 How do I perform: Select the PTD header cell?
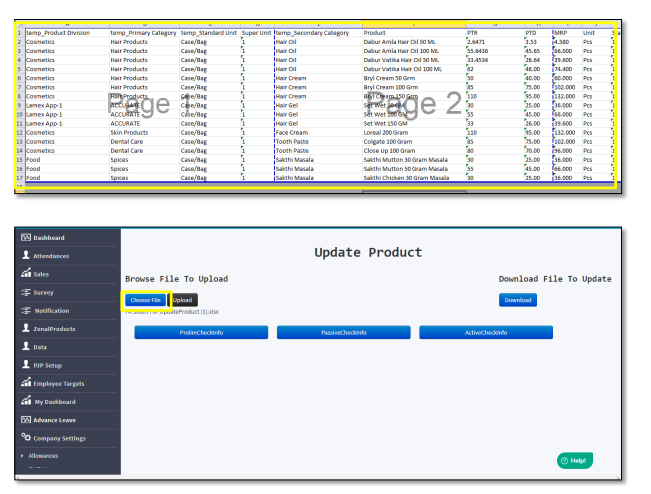pos(538,33)
